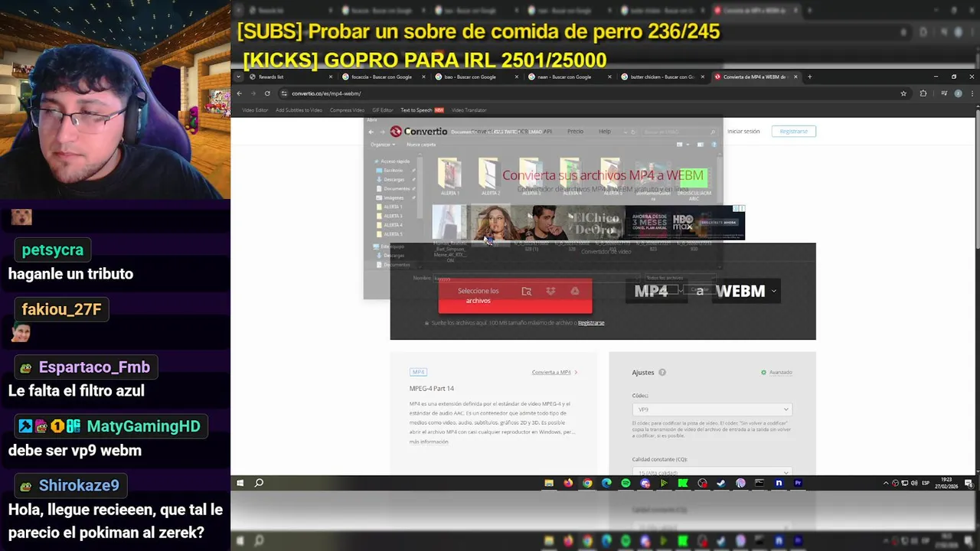
Task: Open the Kick app in taskbar
Action: (683, 483)
